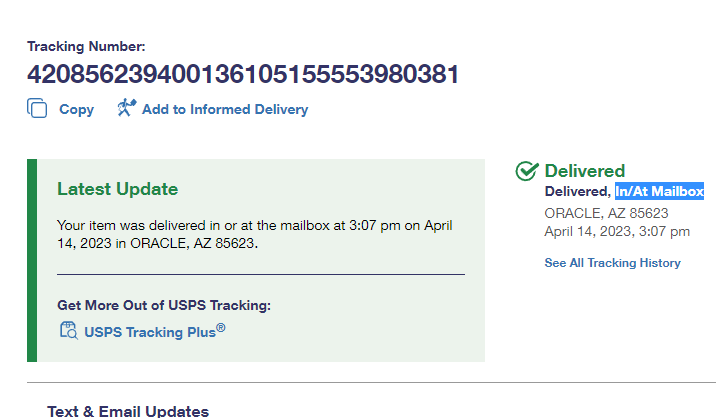Screen dimensions: 716x418
Task: Click the Copy icon below the tracking number
Action: click(x=37, y=109)
